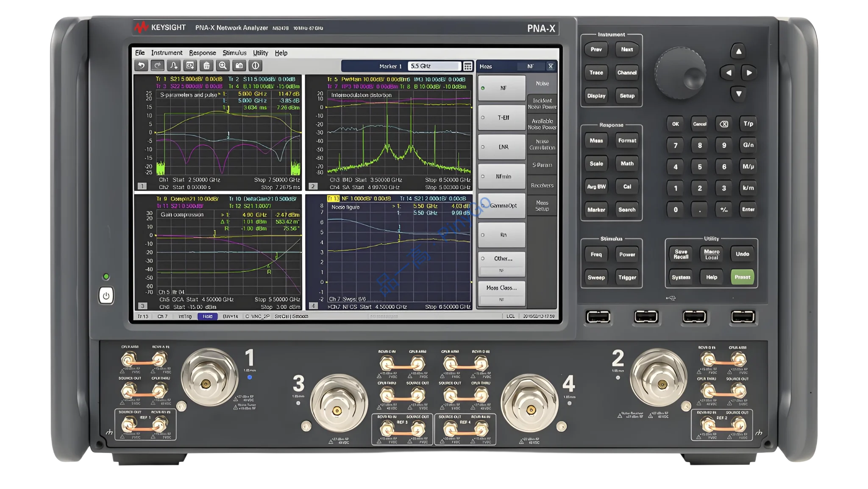Open the Response menu
Image resolution: width=868 pixels, height=489 pixels.
202,53
